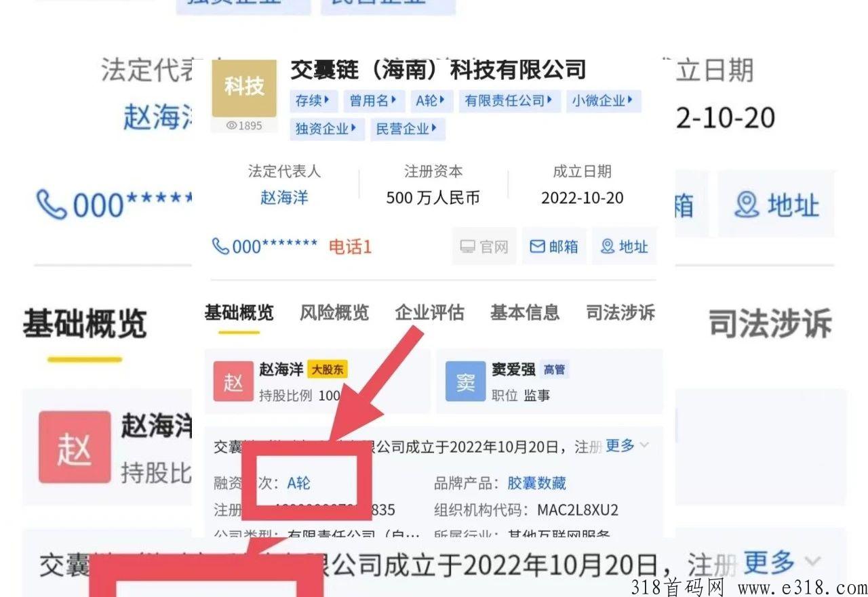This screenshot has height=597, width=868.
Task: Open the 邮箱 email button
Action: click(x=554, y=247)
